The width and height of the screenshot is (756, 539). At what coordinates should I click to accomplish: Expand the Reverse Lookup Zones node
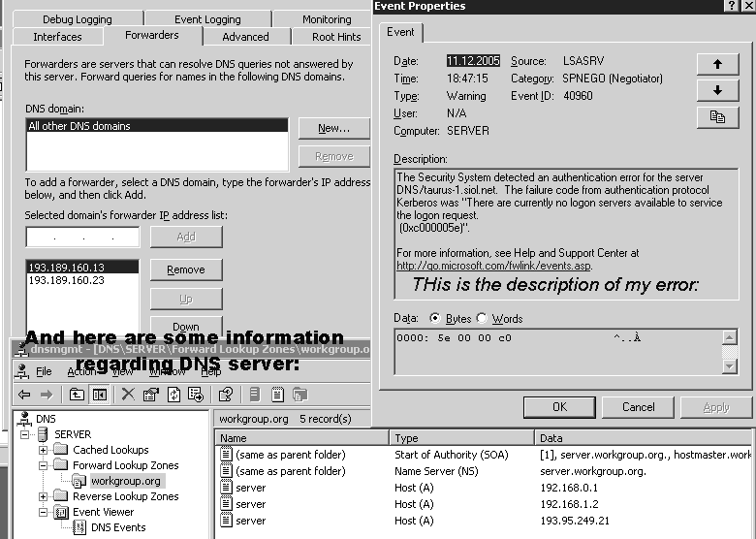[43, 496]
